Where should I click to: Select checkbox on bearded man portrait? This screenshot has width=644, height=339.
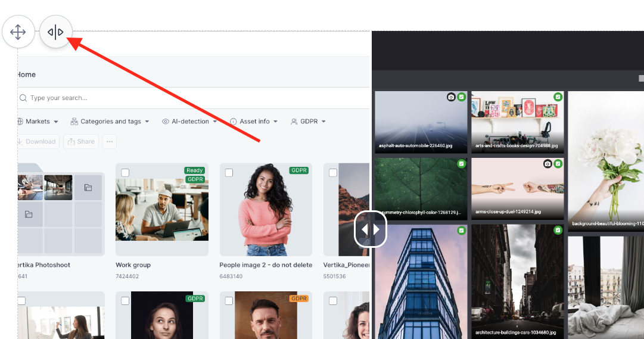[229, 301]
